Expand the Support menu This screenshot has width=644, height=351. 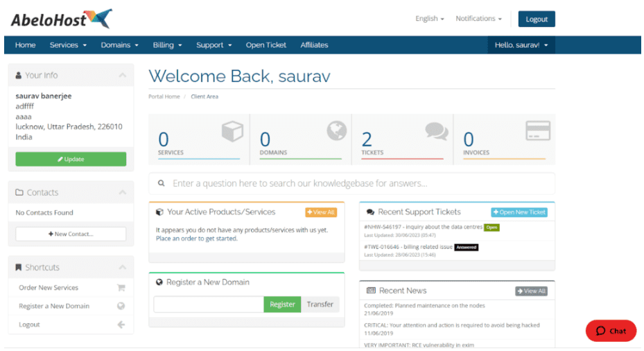tap(214, 45)
